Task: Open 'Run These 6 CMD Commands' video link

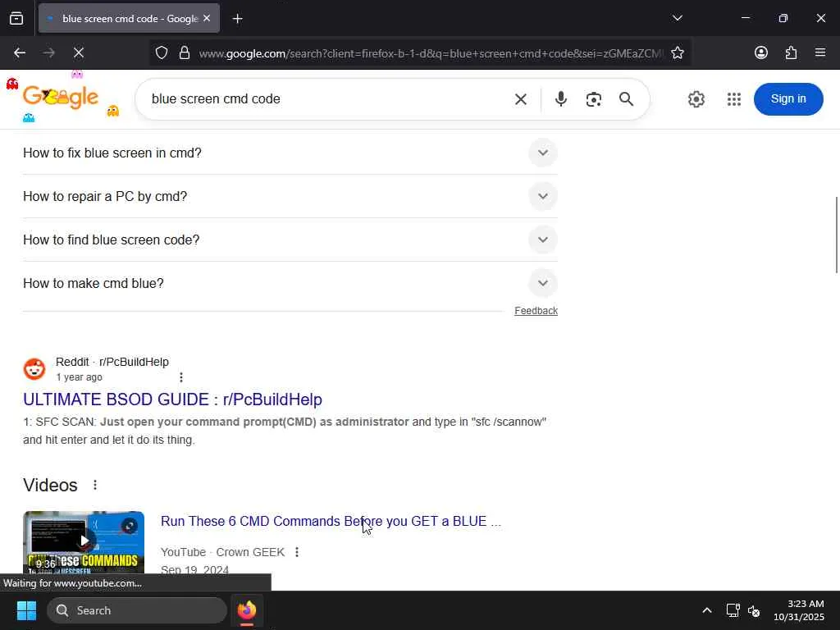Action: click(x=331, y=521)
